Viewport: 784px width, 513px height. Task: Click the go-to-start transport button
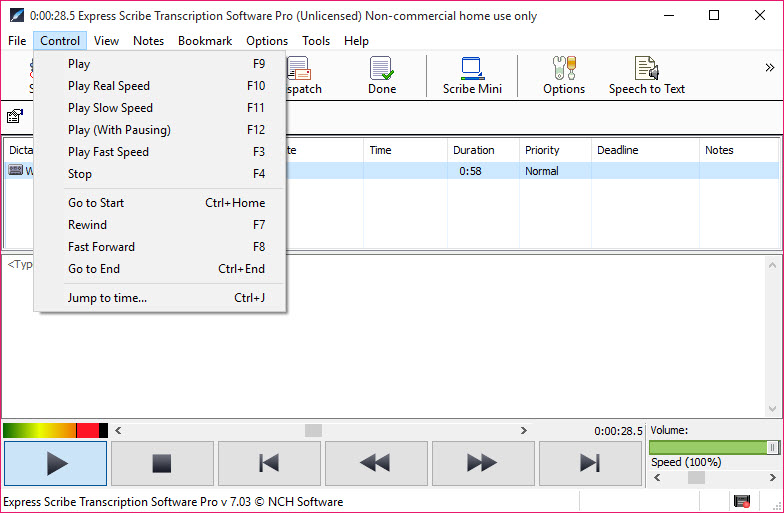(269, 463)
